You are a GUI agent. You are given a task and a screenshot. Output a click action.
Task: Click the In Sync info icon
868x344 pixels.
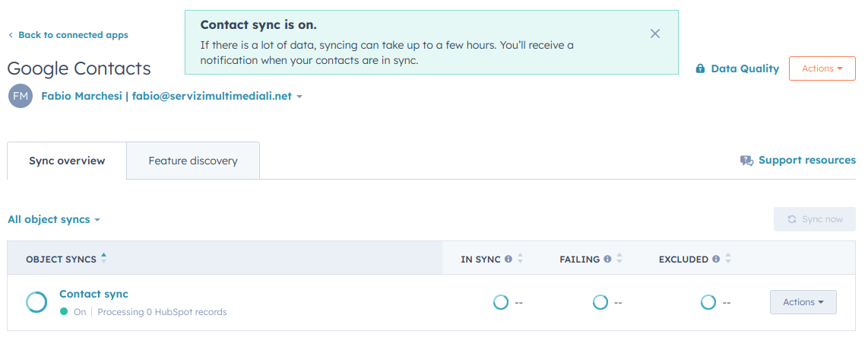[508, 259]
